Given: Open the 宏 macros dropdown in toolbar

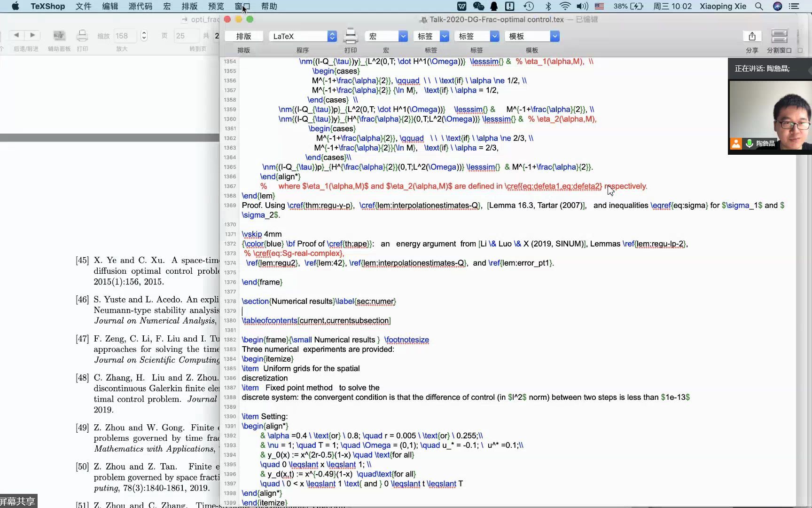Looking at the screenshot, I should (385, 36).
